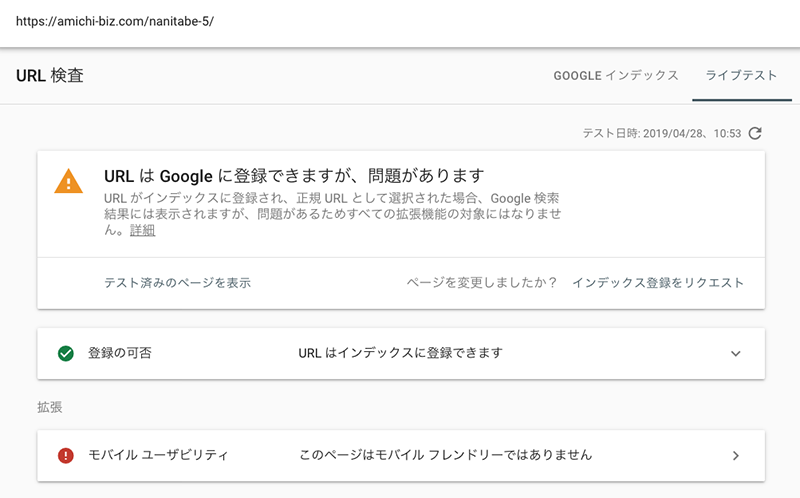Click the refresh icon beside the test date
Image resolution: width=800 pixels, height=498 pixels.
click(755, 134)
